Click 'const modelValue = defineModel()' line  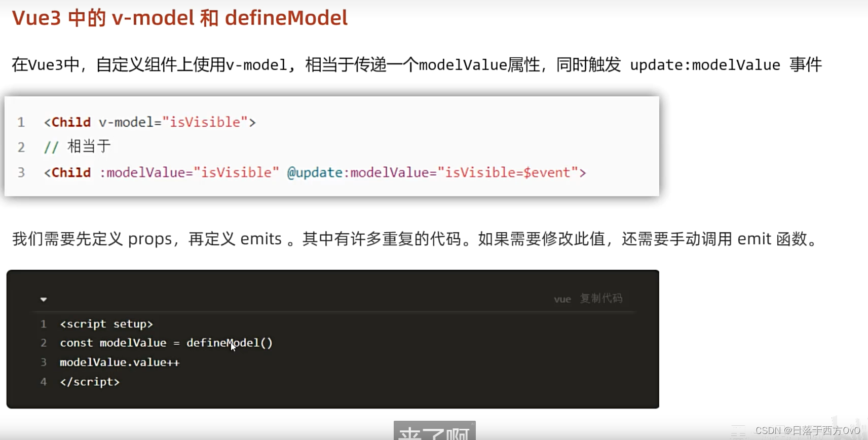[x=166, y=343]
